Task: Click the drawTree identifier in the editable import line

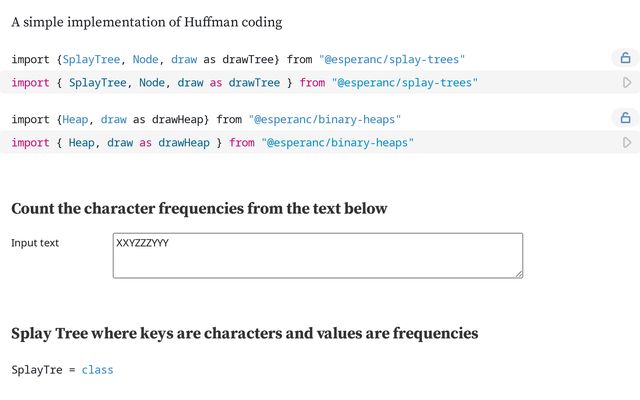Action: (x=254, y=83)
